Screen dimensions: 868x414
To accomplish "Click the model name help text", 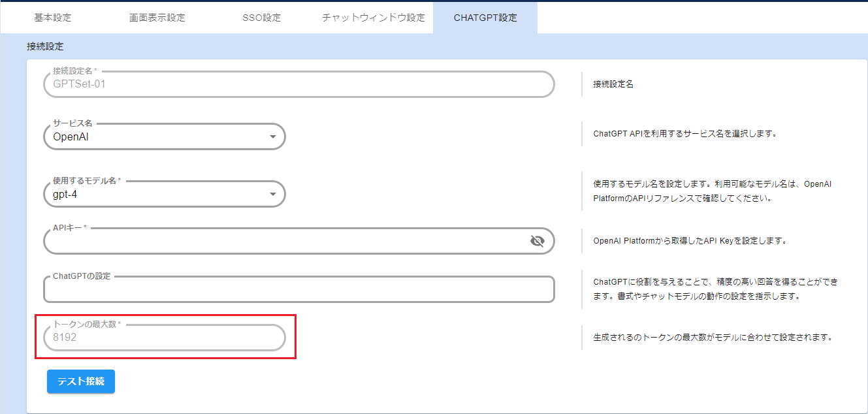I will pyautogui.click(x=712, y=191).
